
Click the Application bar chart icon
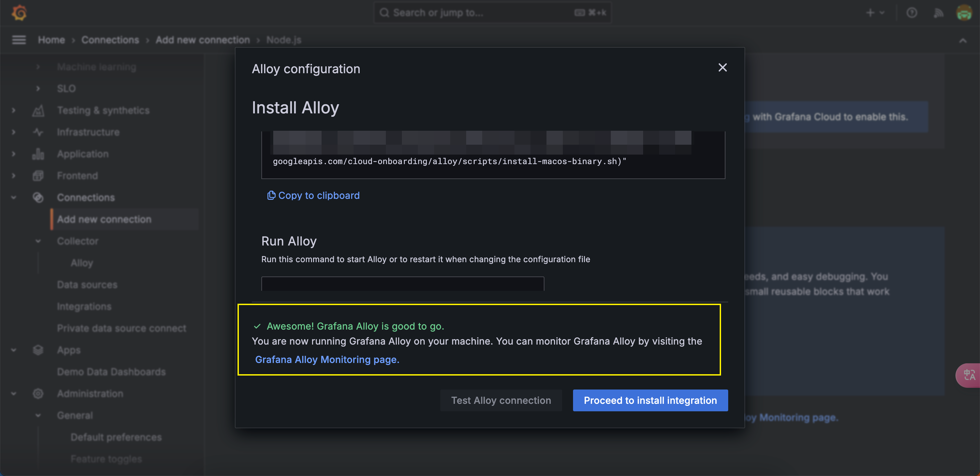[x=38, y=154]
